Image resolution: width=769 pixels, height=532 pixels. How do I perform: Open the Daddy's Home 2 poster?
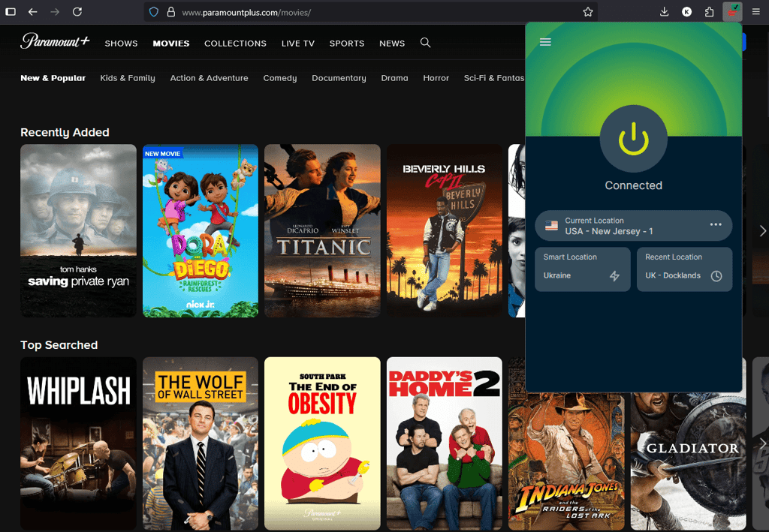click(445, 443)
